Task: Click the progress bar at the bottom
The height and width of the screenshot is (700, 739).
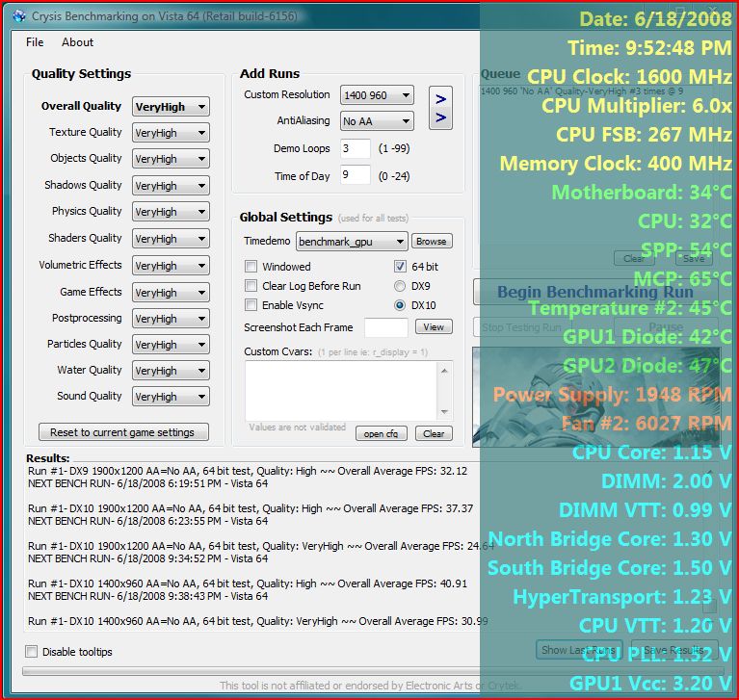Action: 373,671
